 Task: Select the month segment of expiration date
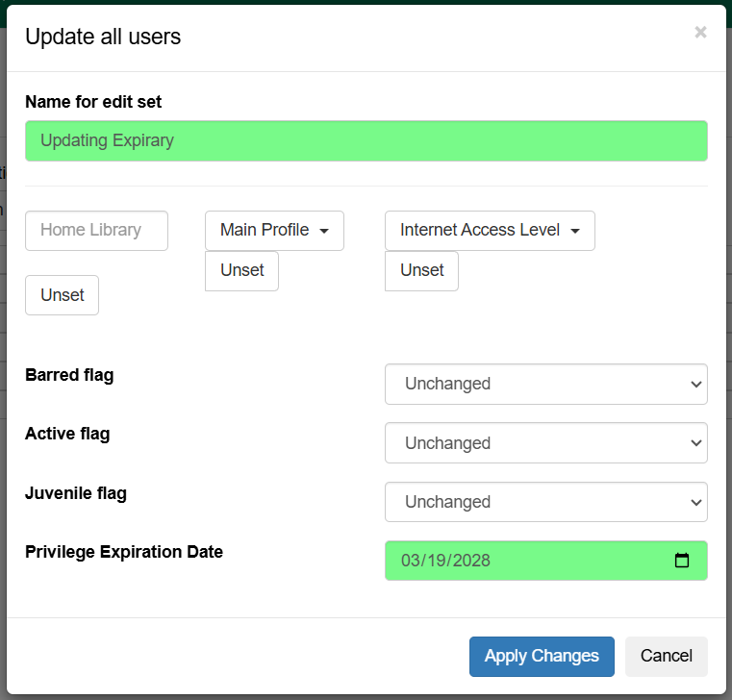pyautogui.click(x=412, y=561)
